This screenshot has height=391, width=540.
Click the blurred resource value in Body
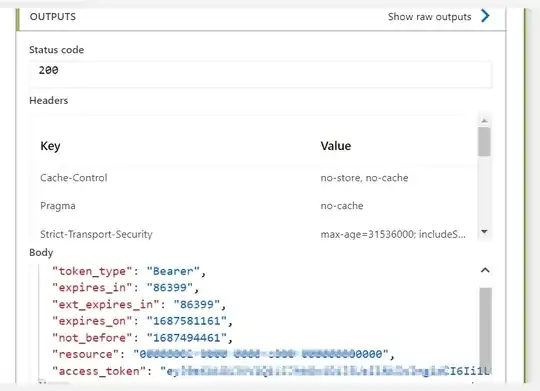(261, 354)
